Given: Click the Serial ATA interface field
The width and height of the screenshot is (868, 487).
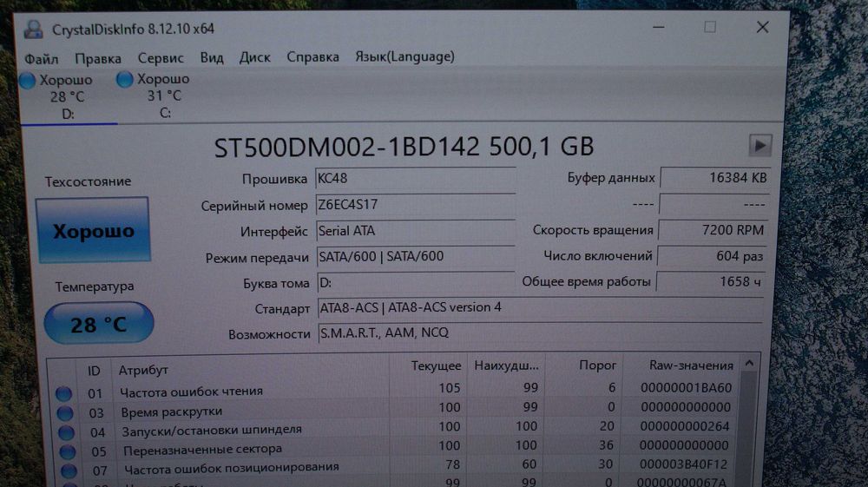Looking at the screenshot, I should (x=415, y=231).
